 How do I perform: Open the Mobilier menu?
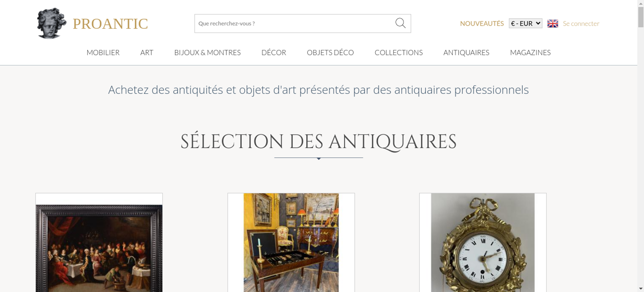pos(103,52)
